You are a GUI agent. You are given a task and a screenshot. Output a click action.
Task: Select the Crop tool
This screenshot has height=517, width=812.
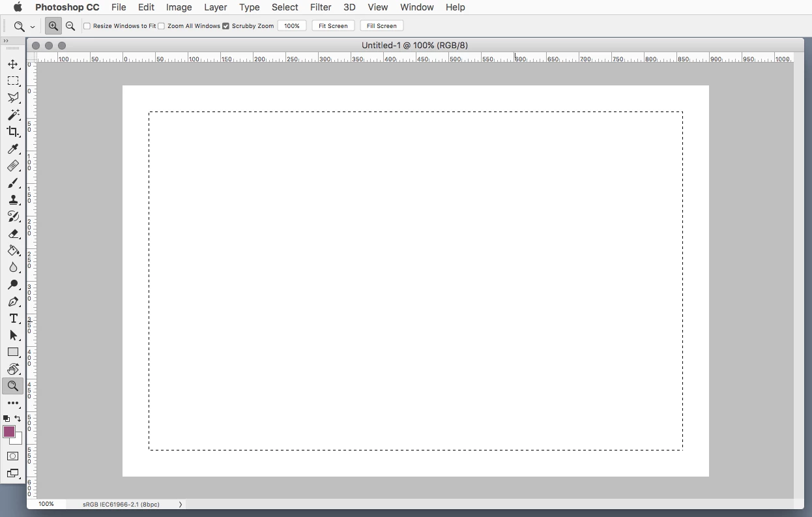[12, 132]
